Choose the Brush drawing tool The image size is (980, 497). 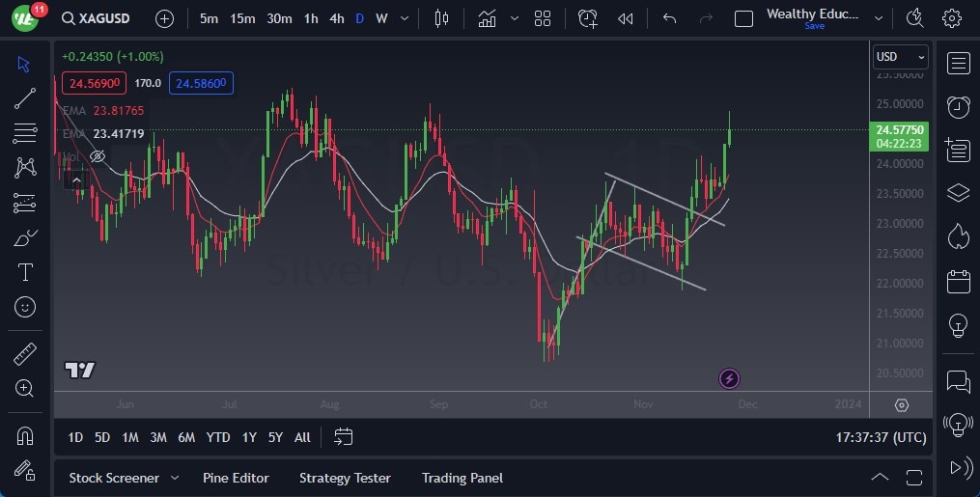25,237
